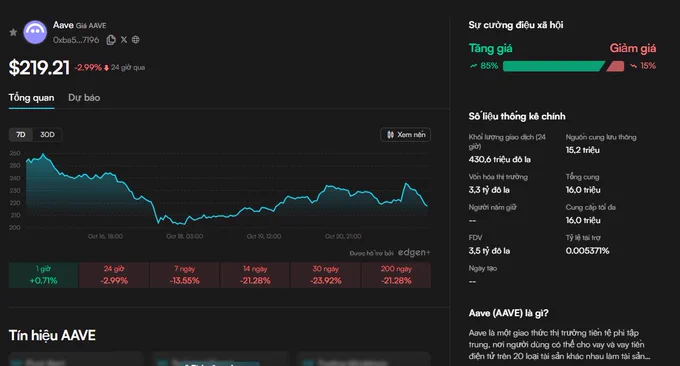Viewport: 680px width, 366px height.
Task: Click the AAVE price line chart
Action: [227, 190]
